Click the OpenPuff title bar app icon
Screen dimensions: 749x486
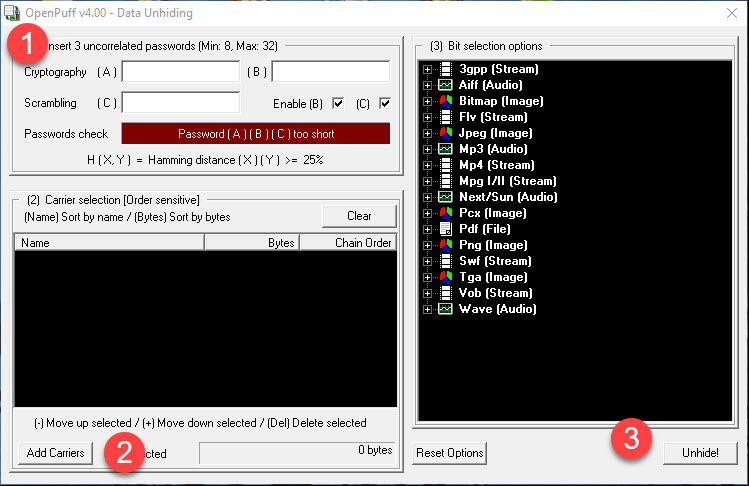point(12,13)
